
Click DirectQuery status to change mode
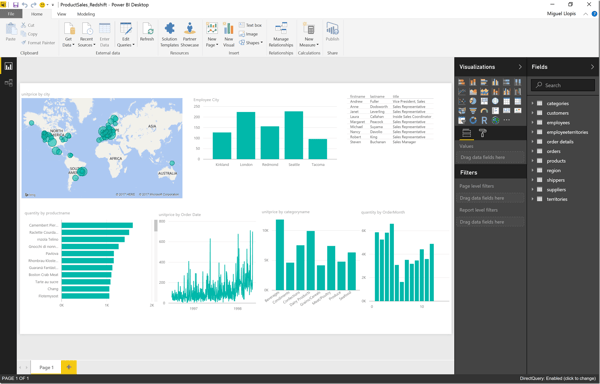pyautogui.click(x=558, y=378)
